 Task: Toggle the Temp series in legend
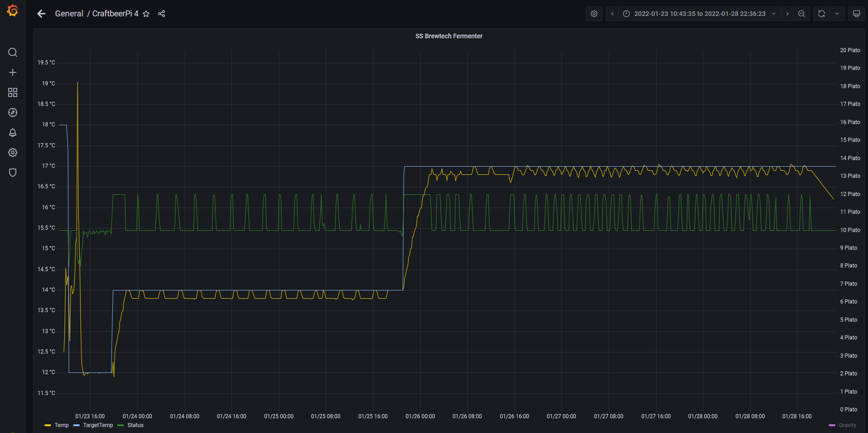click(61, 425)
